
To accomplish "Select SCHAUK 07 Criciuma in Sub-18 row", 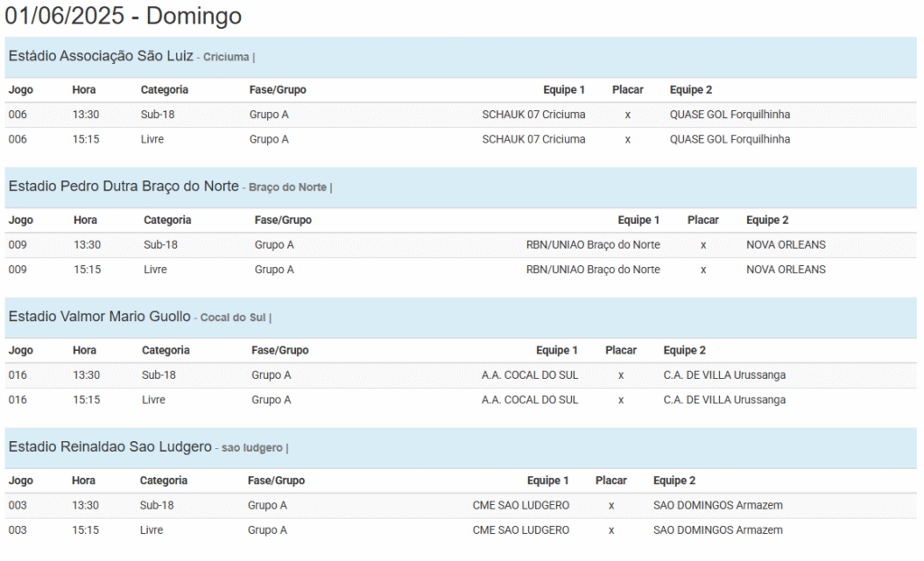I will [x=533, y=115].
